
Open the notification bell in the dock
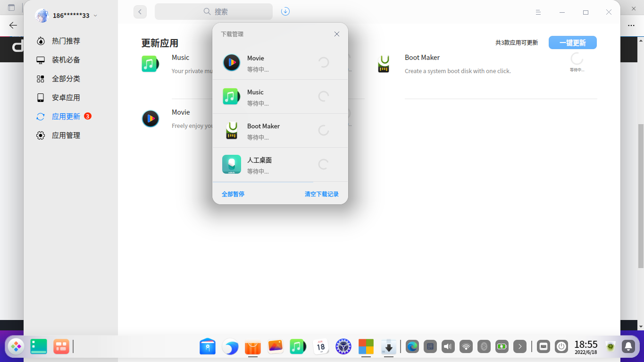coord(628,346)
